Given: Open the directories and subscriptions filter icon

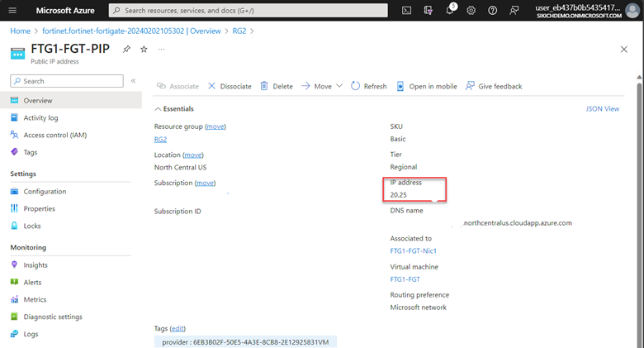Looking at the screenshot, I should pyautogui.click(x=428, y=11).
